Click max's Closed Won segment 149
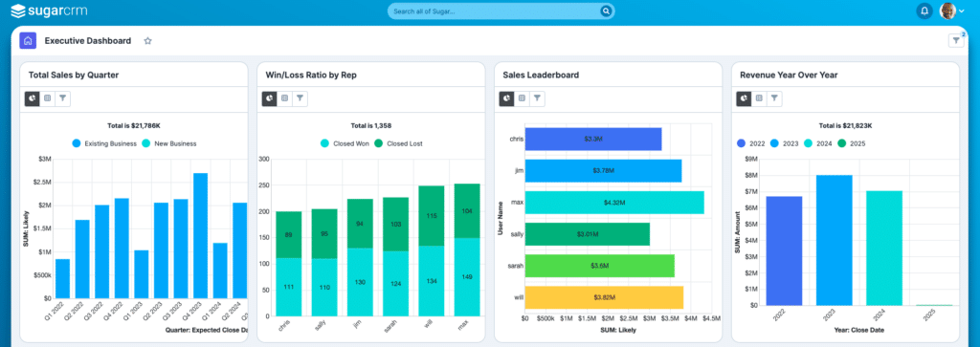Viewport: 980px width, 347px height. click(467, 277)
